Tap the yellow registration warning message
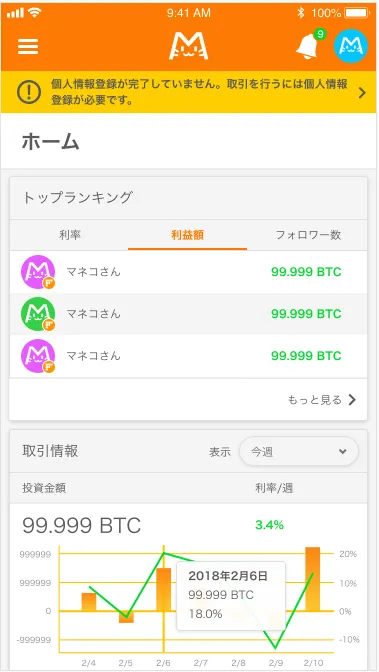The height and width of the screenshot is (672, 379). tap(199, 92)
